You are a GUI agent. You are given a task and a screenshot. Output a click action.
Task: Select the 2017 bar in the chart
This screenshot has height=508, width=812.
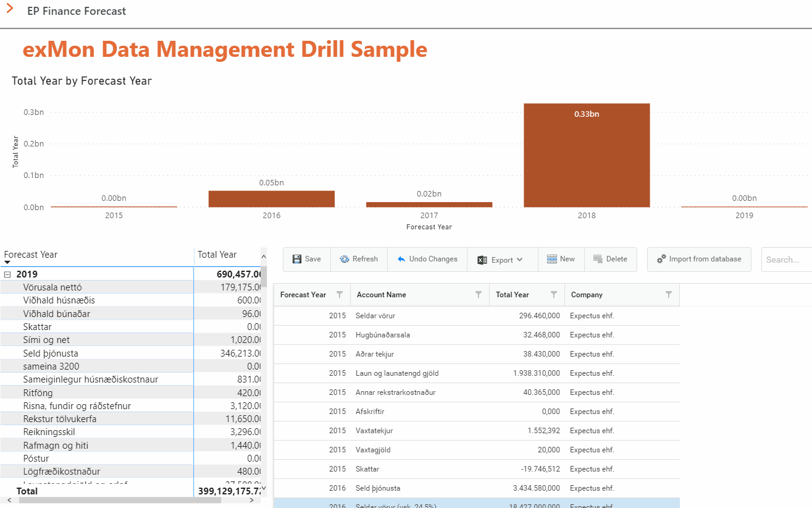coord(429,205)
